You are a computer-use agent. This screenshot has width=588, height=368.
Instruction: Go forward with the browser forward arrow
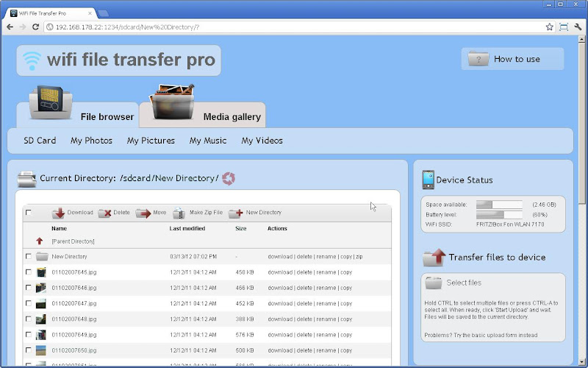coord(23,27)
